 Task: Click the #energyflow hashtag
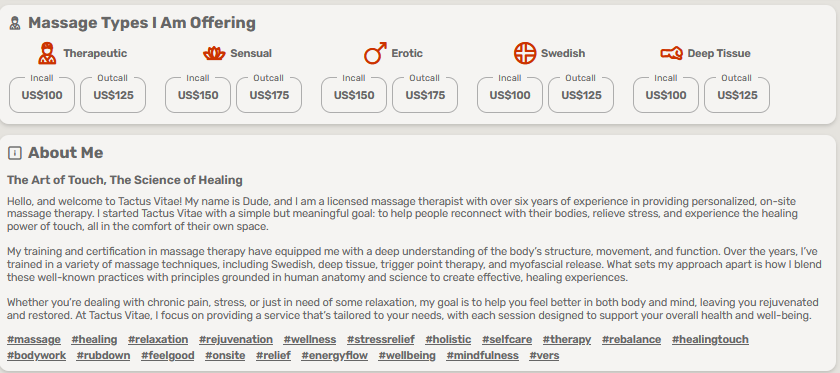(x=334, y=355)
